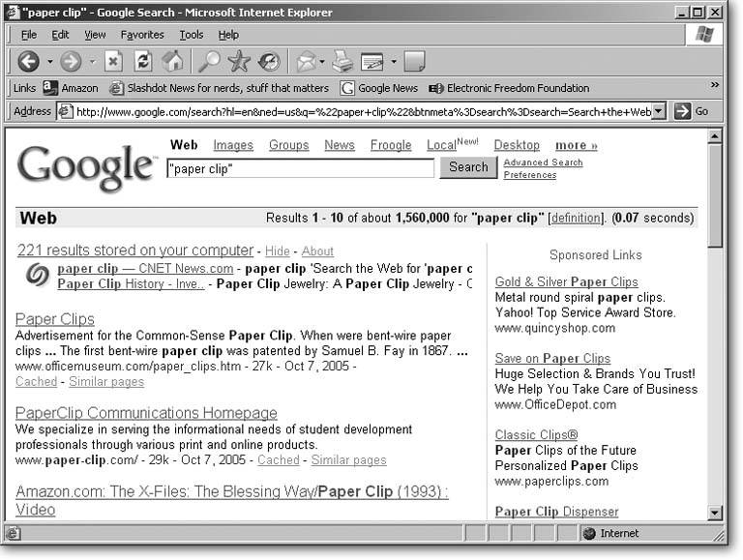Click the Discuss note toolbar icon

coord(415,61)
